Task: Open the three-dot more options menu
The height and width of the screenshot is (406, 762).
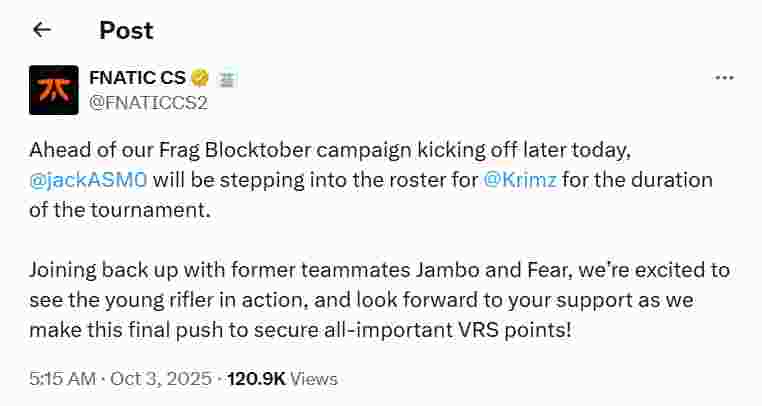Action: (x=725, y=78)
